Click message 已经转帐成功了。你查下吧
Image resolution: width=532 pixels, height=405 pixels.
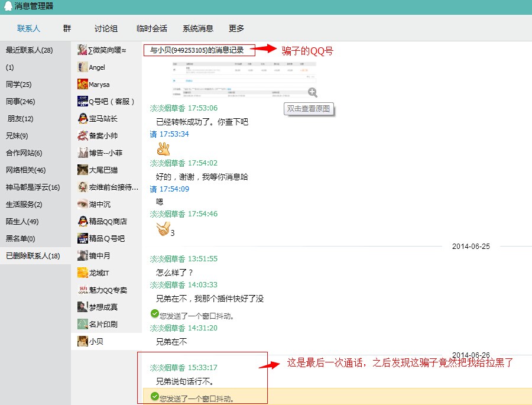point(202,122)
